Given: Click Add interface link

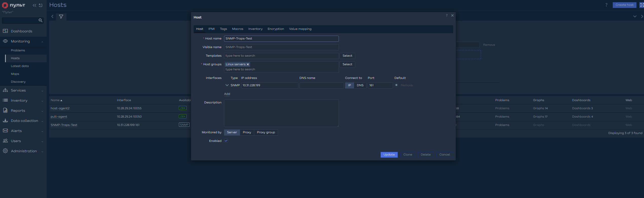Looking at the screenshot, I should 227,94.
